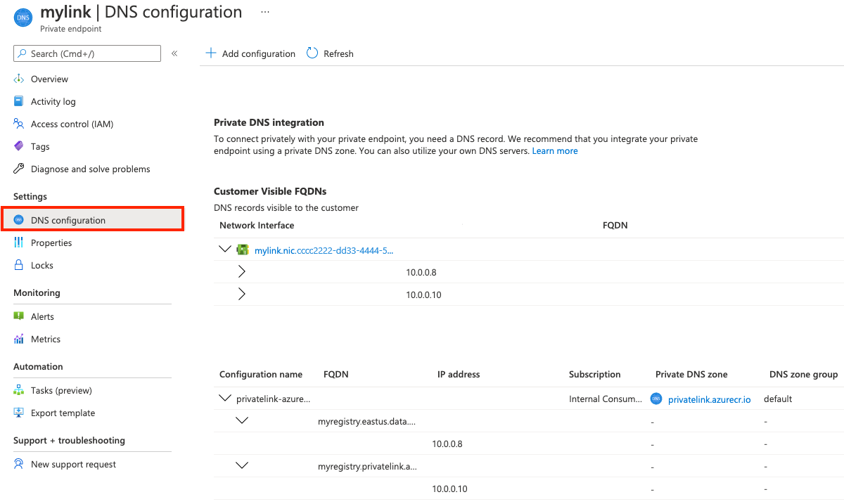Select the Activity log icon

(19, 101)
